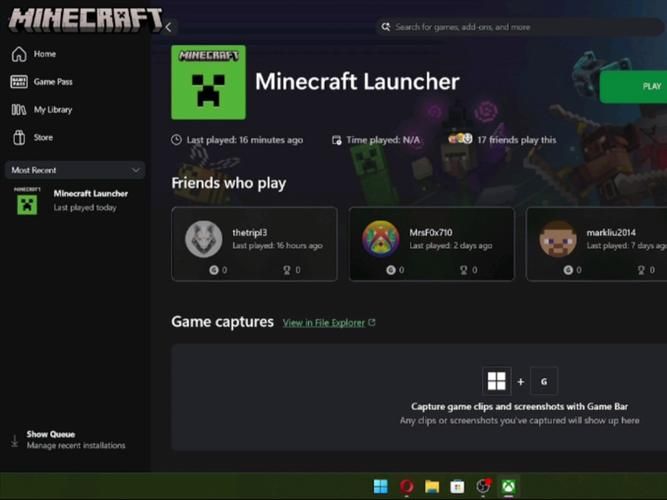Click MrsF0x710's achievements trophy icon
The image size is (667, 500).
(x=464, y=270)
